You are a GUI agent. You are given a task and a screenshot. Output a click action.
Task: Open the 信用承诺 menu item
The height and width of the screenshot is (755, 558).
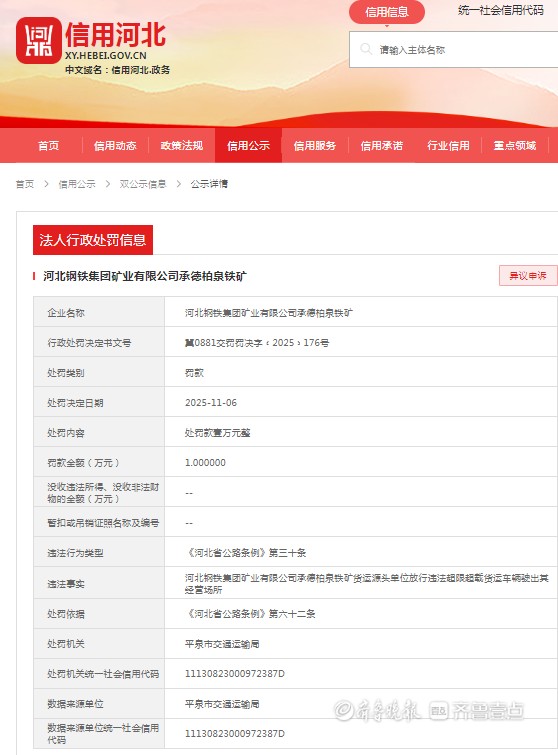point(381,145)
